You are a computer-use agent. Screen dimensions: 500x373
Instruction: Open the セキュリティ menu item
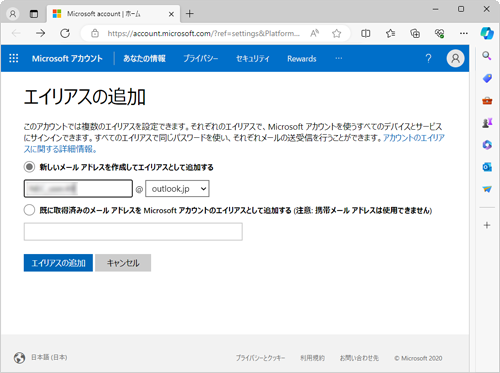pos(253,59)
